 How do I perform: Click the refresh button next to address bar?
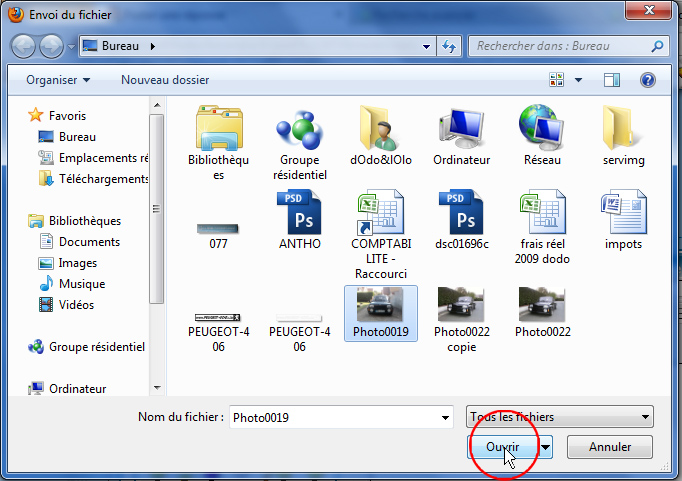tap(449, 46)
